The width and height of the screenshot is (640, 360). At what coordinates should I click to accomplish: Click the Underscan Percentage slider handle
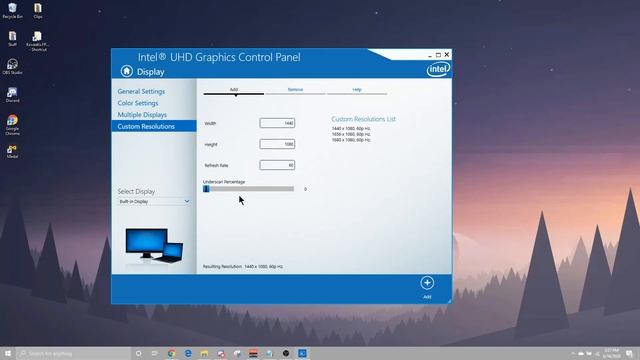[x=206, y=189]
